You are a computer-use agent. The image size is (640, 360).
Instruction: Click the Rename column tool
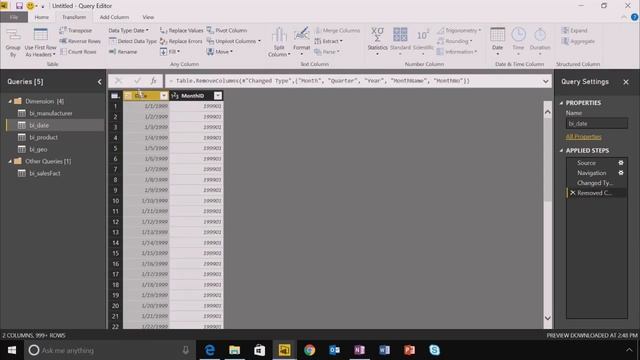(x=123, y=52)
